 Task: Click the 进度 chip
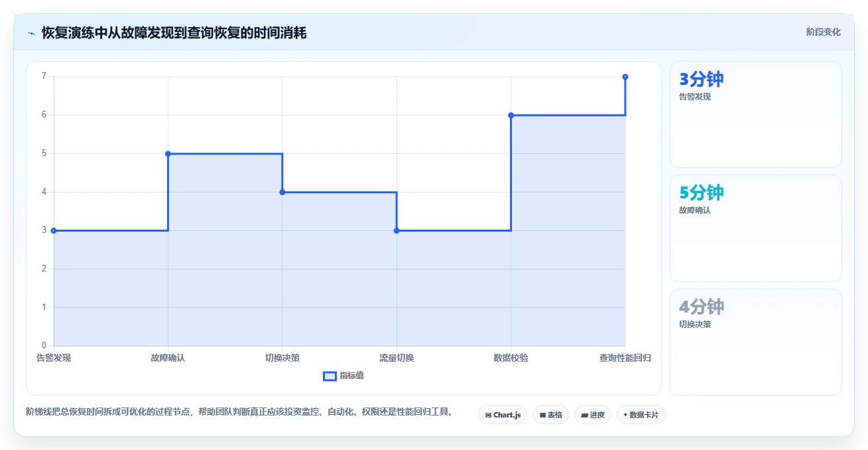point(593,415)
